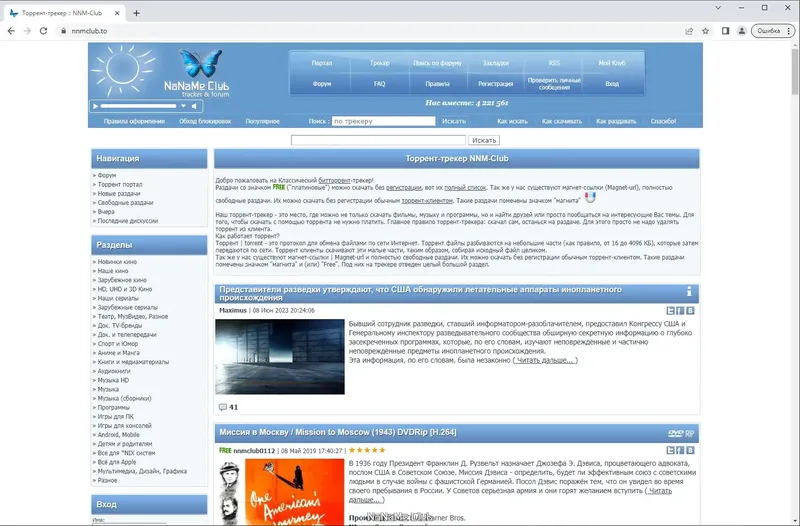
Task: Open the browser profile avatar icon
Action: pyautogui.click(x=742, y=31)
